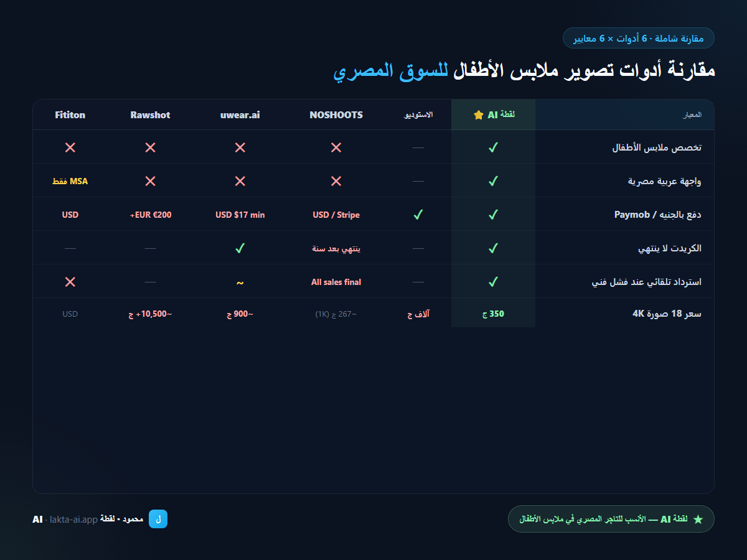Click the واجهة عربية مصرية row label
This screenshot has width=747, height=560.
pos(665,181)
